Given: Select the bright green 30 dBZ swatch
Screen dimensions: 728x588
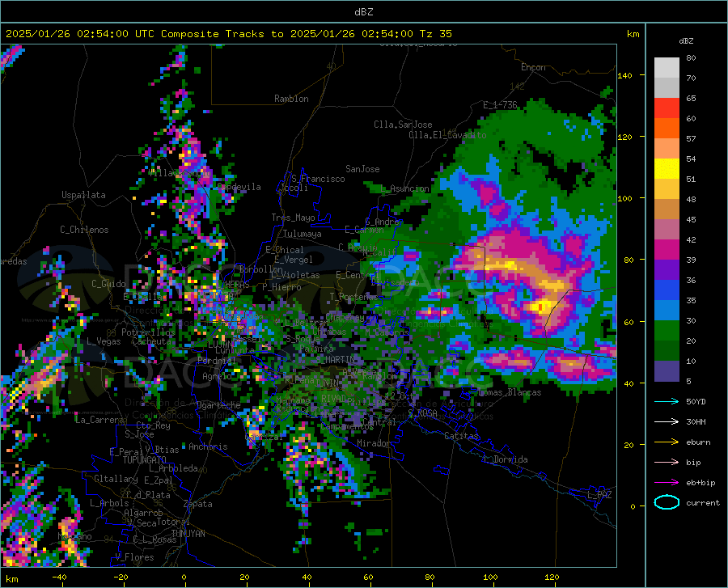Looking at the screenshot, I should [x=667, y=331].
